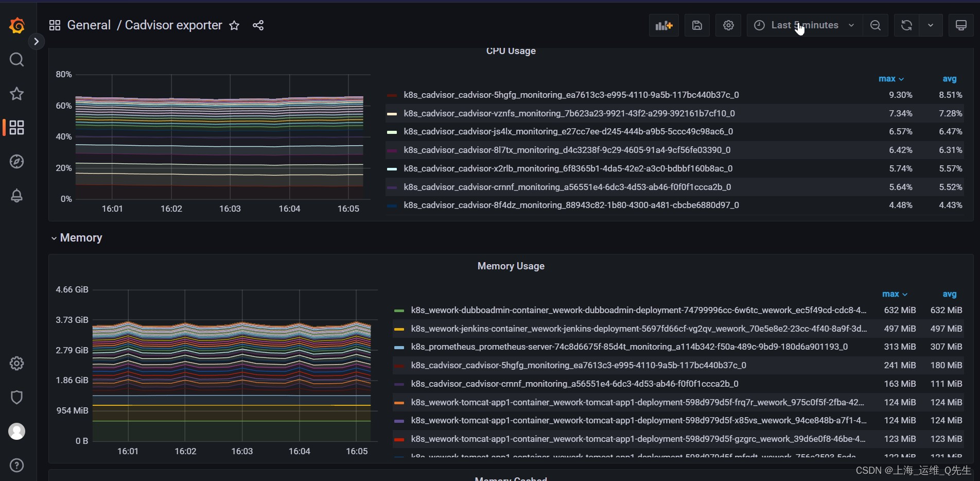980x481 pixels.
Task: Collapse the Memory row
Action: (x=76, y=238)
